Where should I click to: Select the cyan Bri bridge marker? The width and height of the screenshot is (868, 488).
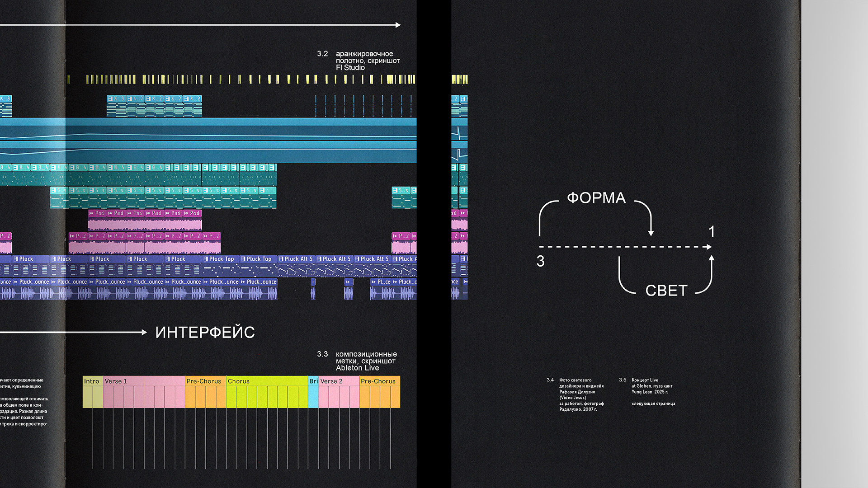[313, 381]
